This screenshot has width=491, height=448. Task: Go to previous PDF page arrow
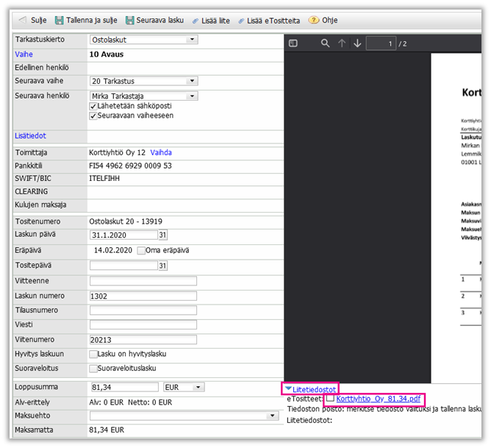342,43
